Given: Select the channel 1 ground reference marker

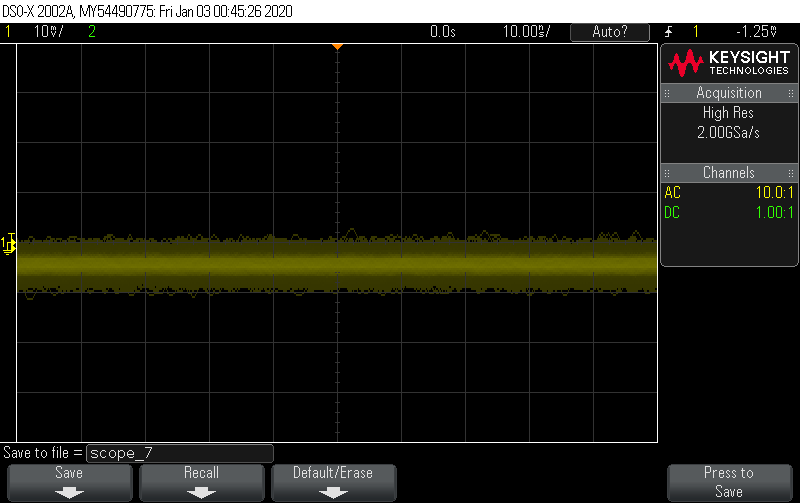Looking at the screenshot, I should pos(8,244).
